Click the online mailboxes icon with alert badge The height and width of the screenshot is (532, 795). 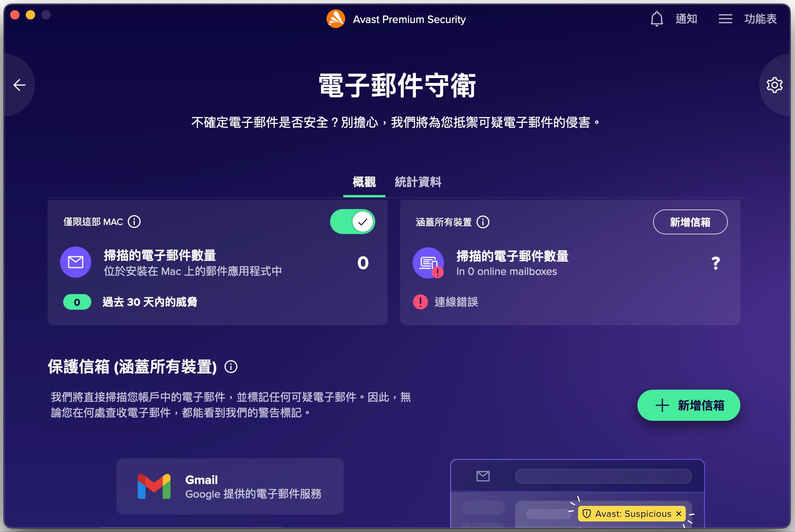(428, 263)
